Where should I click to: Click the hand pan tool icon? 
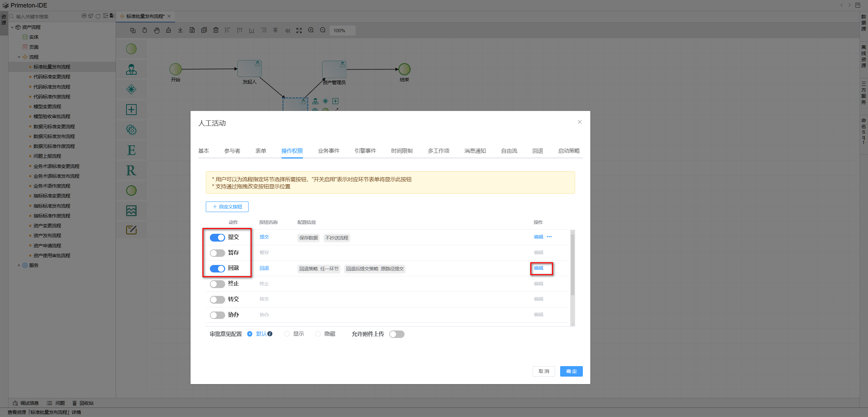[157, 31]
